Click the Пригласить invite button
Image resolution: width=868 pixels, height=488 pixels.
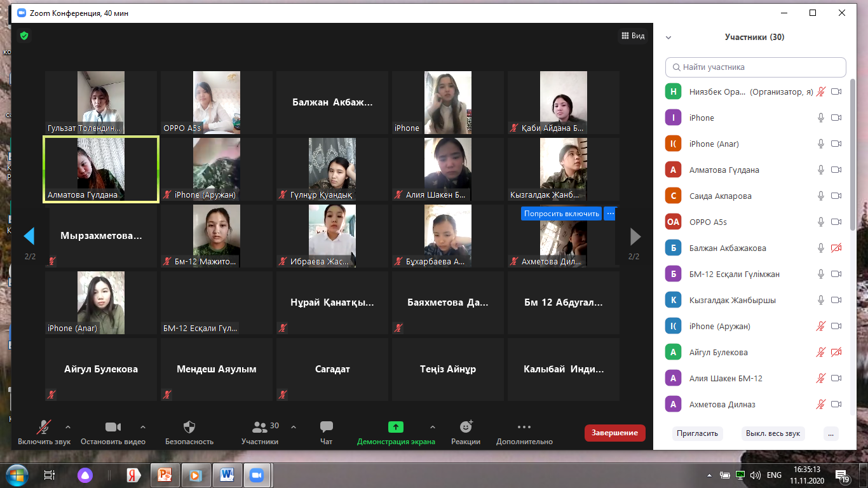coord(697,433)
